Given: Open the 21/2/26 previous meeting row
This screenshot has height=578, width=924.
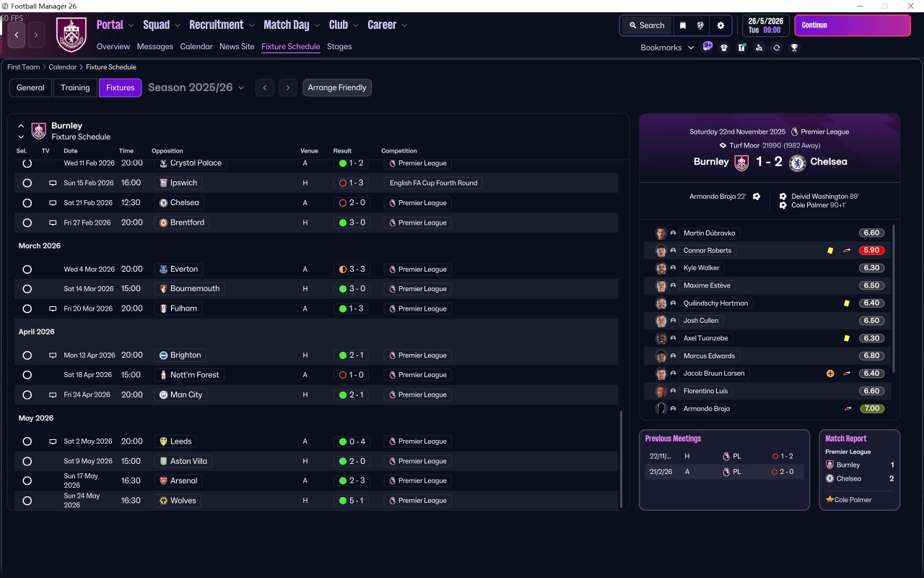Looking at the screenshot, I should point(724,472).
